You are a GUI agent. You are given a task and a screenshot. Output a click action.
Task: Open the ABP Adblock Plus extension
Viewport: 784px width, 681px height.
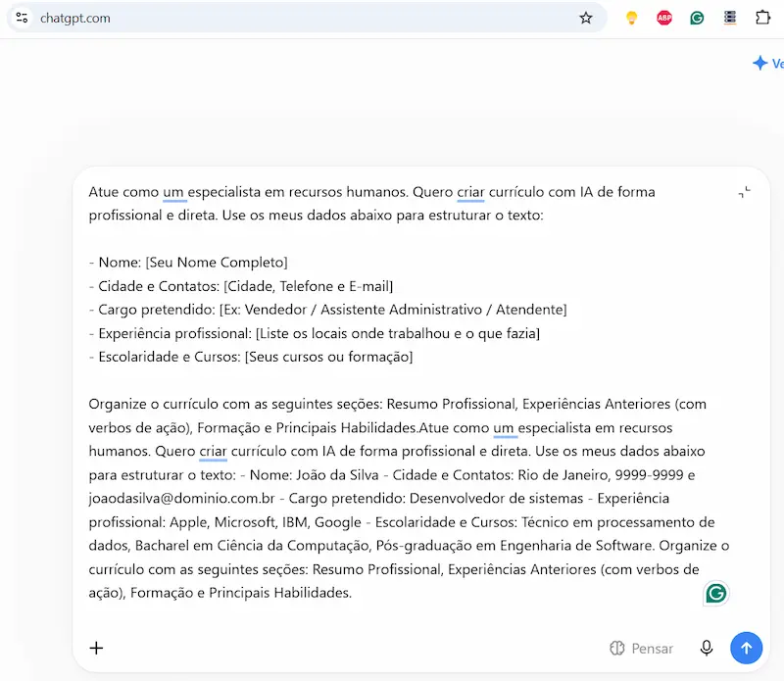pos(664,18)
